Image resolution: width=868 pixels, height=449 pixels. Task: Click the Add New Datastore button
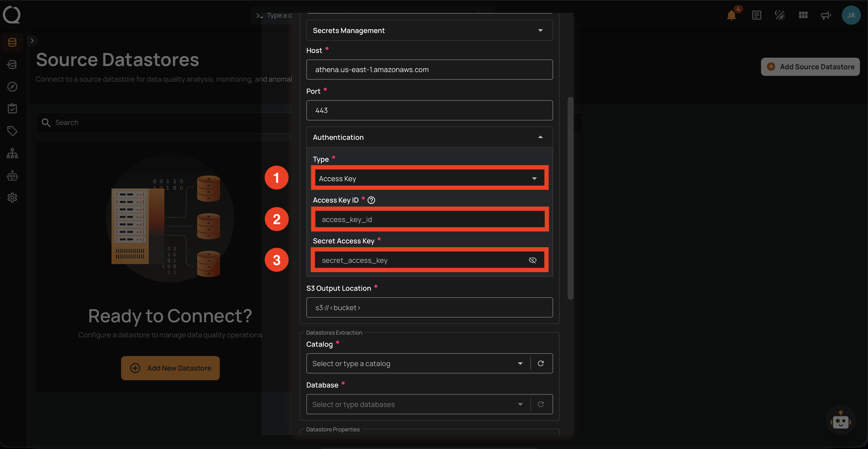170,368
